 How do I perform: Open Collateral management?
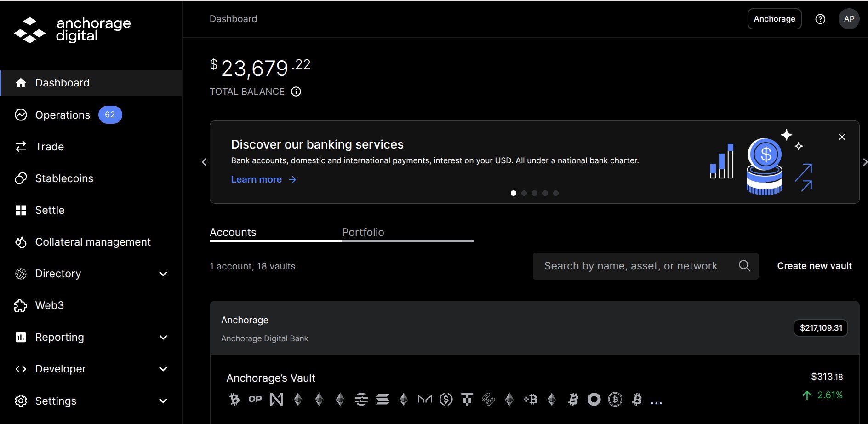pos(93,242)
